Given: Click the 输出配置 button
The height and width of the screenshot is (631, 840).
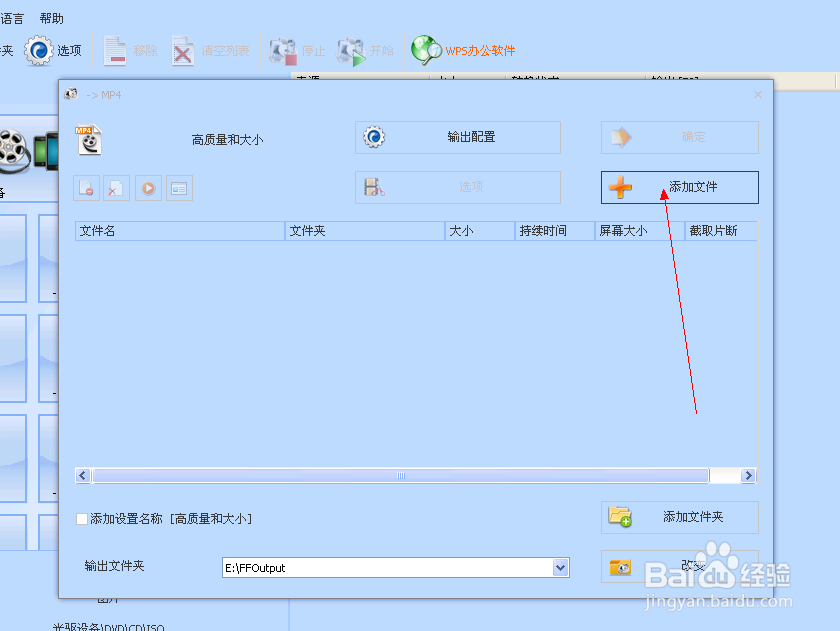Looking at the screenshot, I should pyautogui.click(x=458, y=137).
